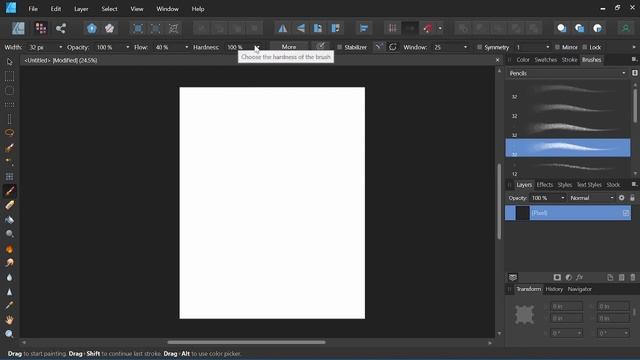Image resolution: width=640 pixels, height=360 pixels.
Task: Toggle visibility of the Pixel layer
Action: 626,213
